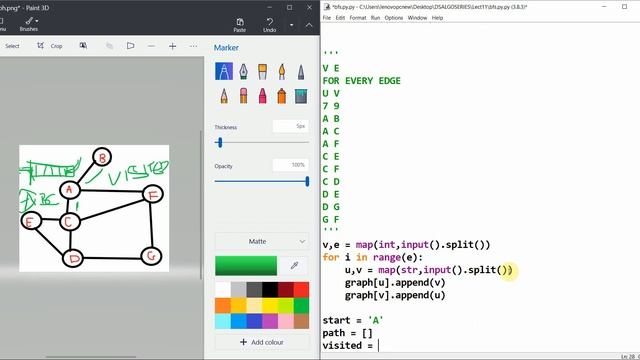Click the "path = []" code line
The height and width of the screenshot is (360, 640).
[x=347, y=333]
